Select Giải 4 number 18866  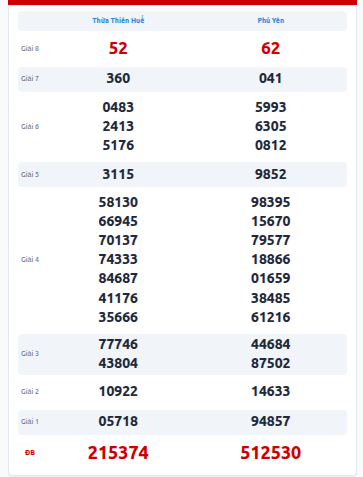[x=271, y=259]
